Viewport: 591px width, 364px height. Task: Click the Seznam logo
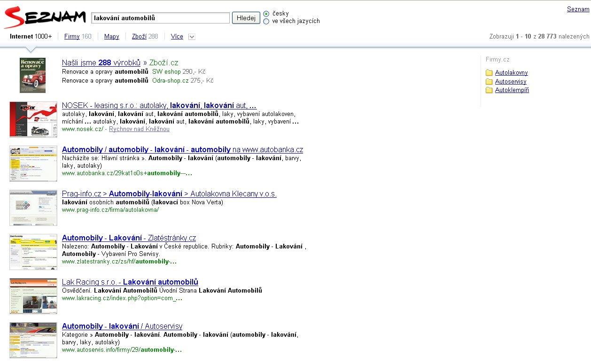[x=44, y=18]
